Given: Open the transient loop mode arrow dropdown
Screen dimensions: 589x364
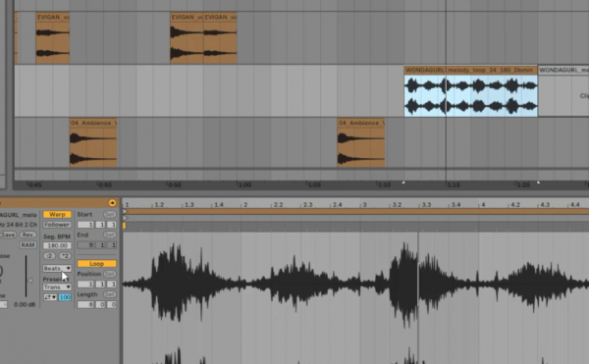Looking at the screenshot, I should coord(50,297).
